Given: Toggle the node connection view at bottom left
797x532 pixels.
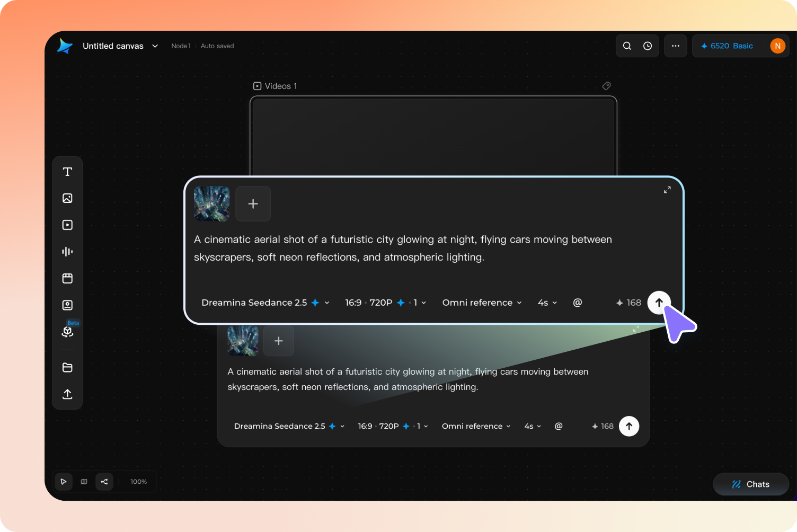Looking at the screenshot, I should tap(104, 482).
